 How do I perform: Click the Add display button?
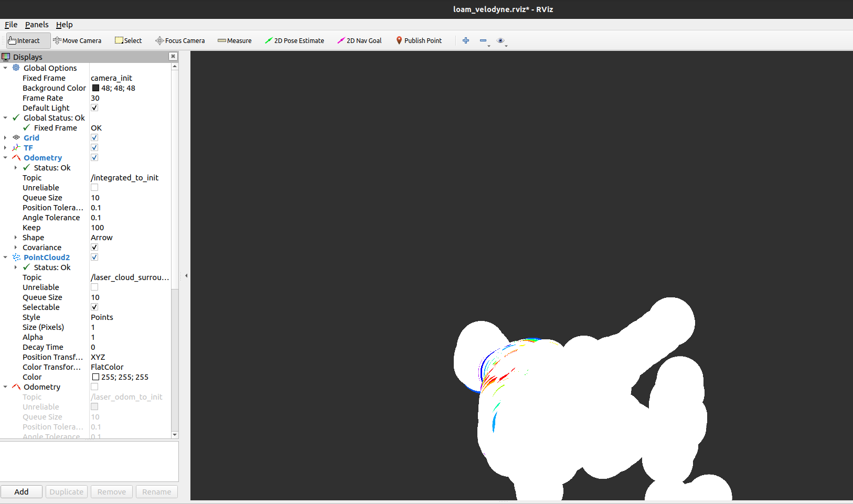(x=22, y=491)
